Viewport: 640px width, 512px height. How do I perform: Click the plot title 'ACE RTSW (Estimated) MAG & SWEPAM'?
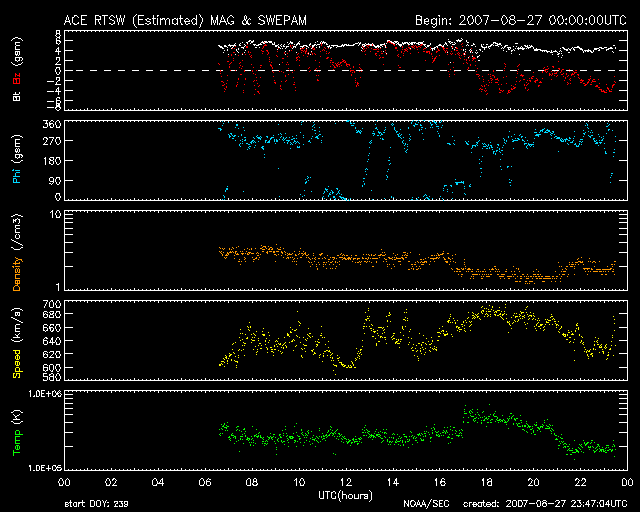point(185,20)
